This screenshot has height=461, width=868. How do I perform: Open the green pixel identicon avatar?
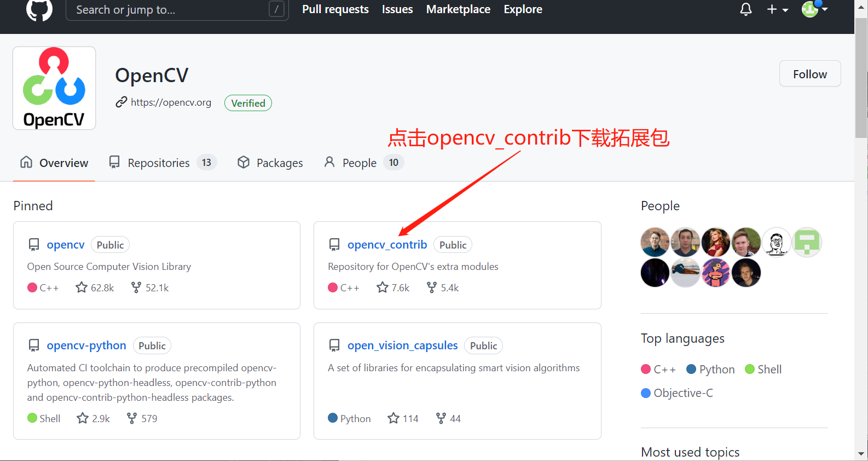click(x=807, y=242)
